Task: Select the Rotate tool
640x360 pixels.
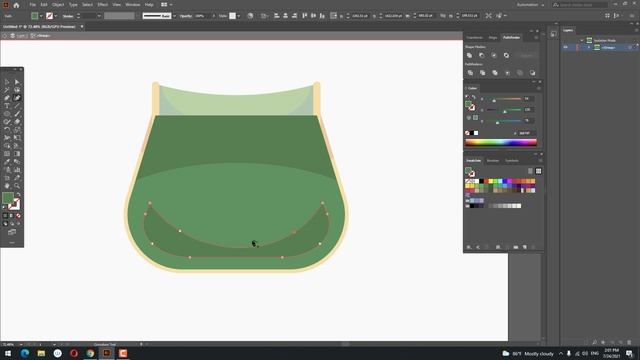Action: pos(7,130)
